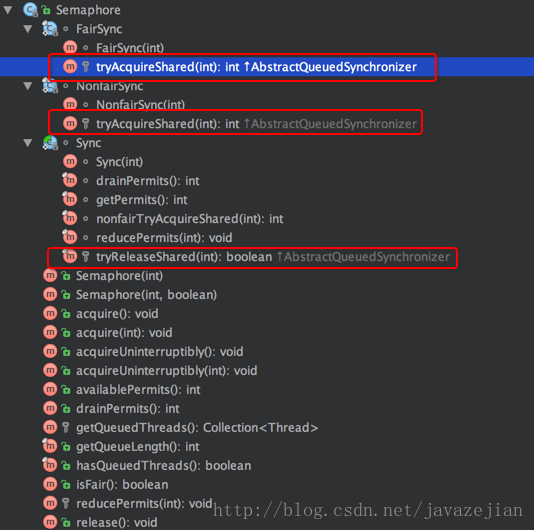Viewport: 534px width, 530px height.
Task: Select hasQueuedThreads(): boolean method text
Action: (163, 465)
